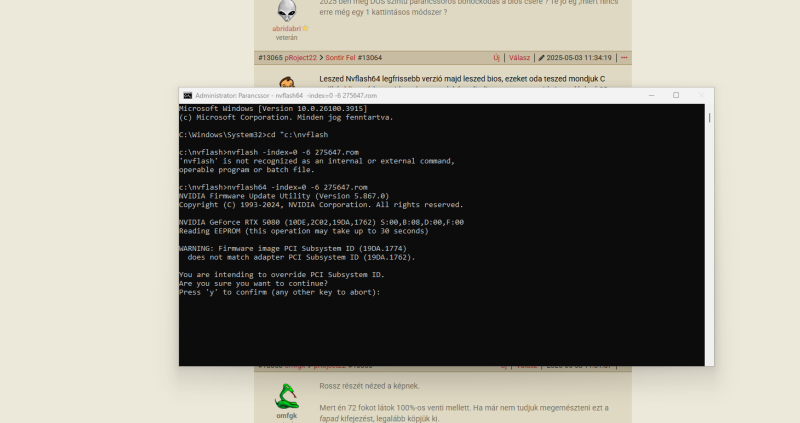Open Sontir Fel's profile link
The width and height of the screenshot is (800, 423).
pos(340,58)
